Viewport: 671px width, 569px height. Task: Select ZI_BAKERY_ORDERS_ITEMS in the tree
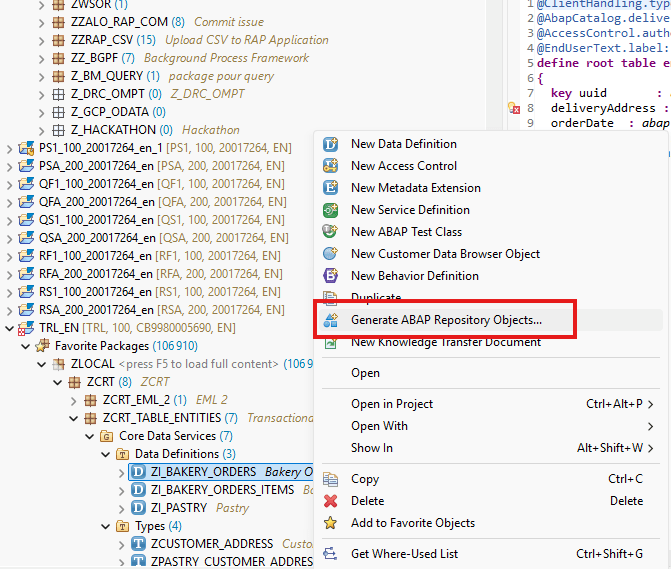point(224,490)
